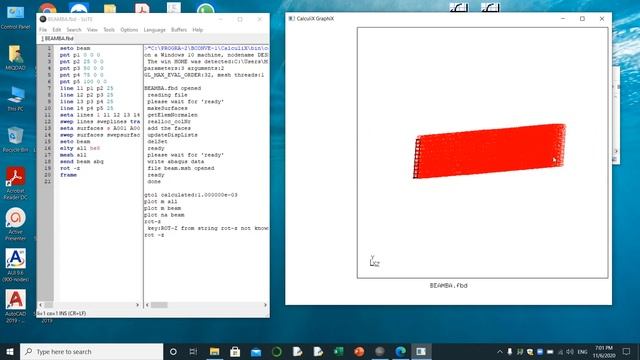Click the axis triad in CalculiX viewport
The image size is (640, 360).
(374, 261)
